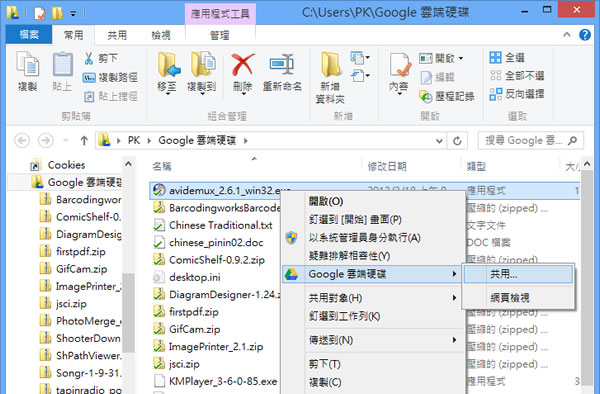Screen dimensions: 600x394
Task: Click the Edit (編輯) ribbon button
Action: [437, 78]
